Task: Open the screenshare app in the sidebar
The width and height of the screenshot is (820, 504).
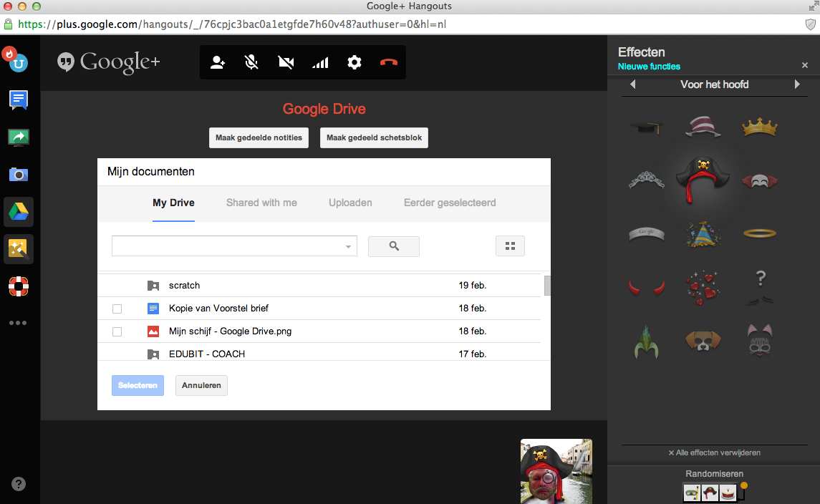Action: point(19,137)
